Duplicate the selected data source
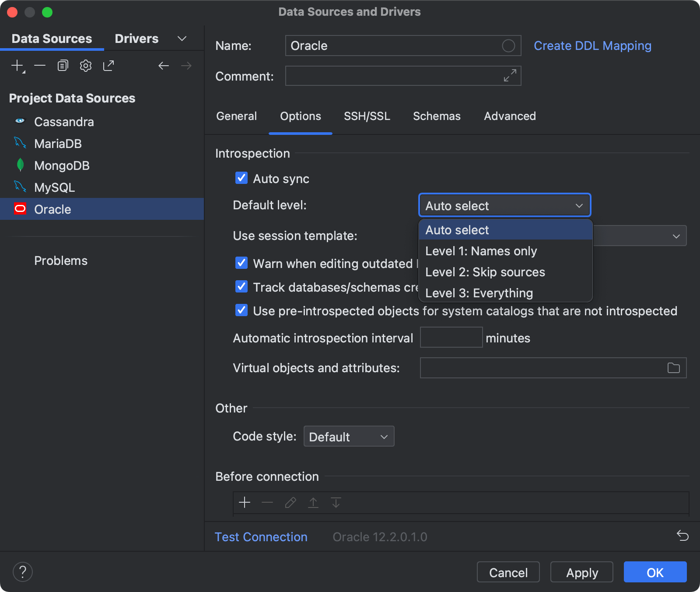This screenshot has width=700, height=592. 63,65
